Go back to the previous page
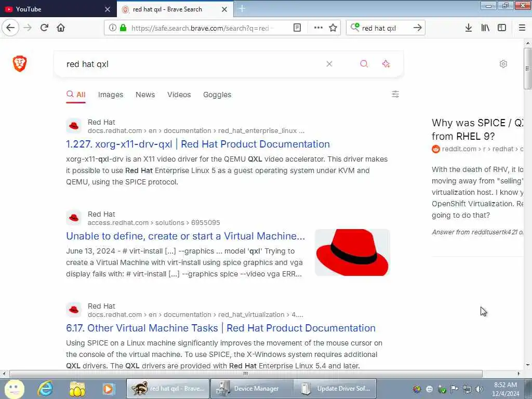The width and height of the screenshot is (532, 399). tap(10, 28)
